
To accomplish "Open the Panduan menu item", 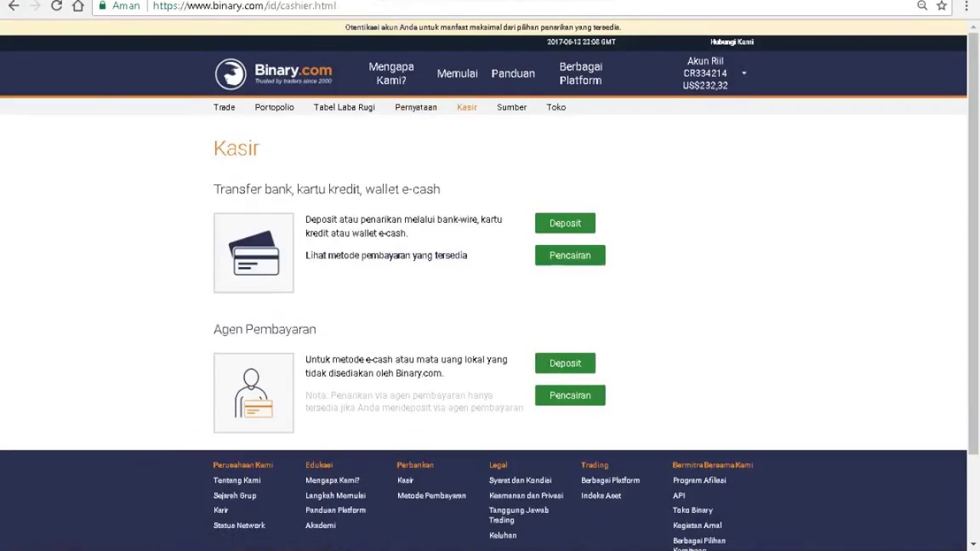I will pyautogui.click(x=513, y=73).
